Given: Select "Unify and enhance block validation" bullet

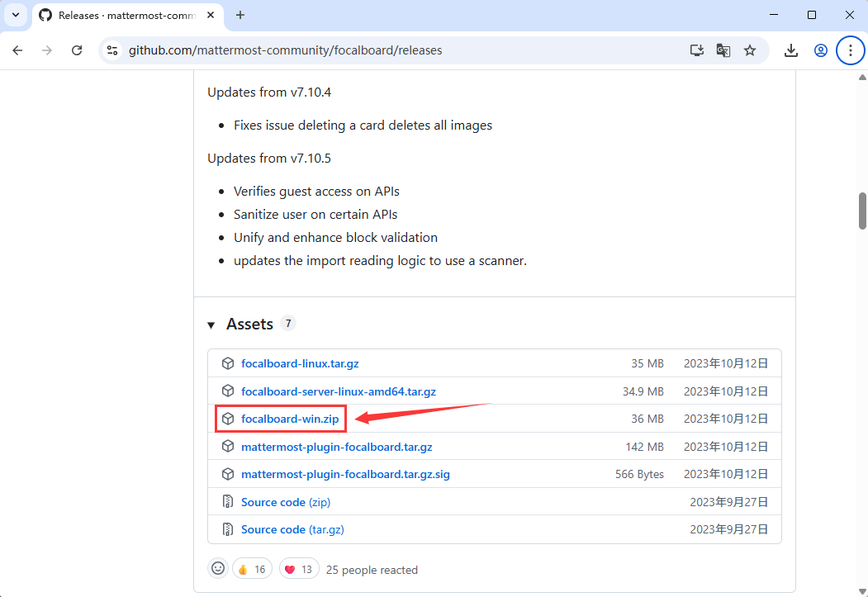Looking at the screenshot, I should pos(335,238).
